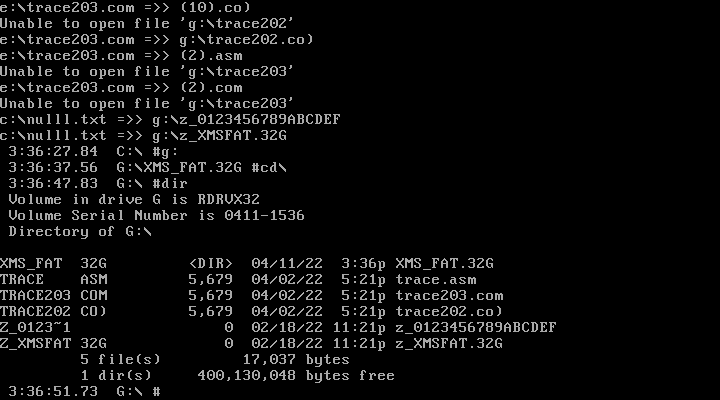The width and height of the screenshot is (720, 400).
Task: Select the XMS_FAT.32G directory entry
Action: pos(247,264)
